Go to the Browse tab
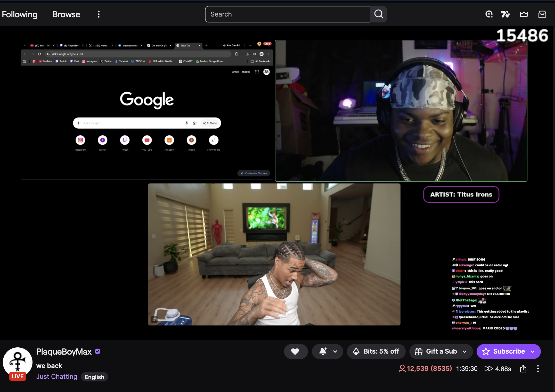The image size is (555, 392). (x=66, y=14)
